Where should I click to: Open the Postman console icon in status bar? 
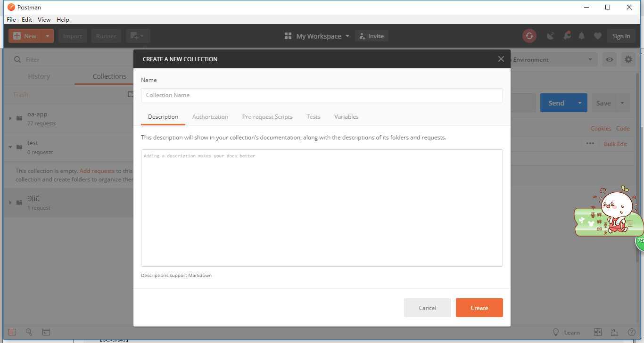46,332
